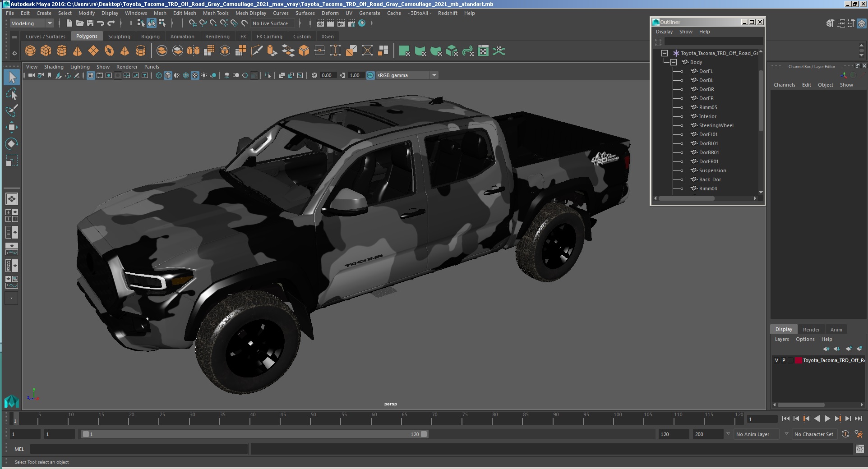Click the undo arrow icon
Image resolution: width=868 pixels, height=469 pixels.
pyautogui.click(x=101, y=23)
